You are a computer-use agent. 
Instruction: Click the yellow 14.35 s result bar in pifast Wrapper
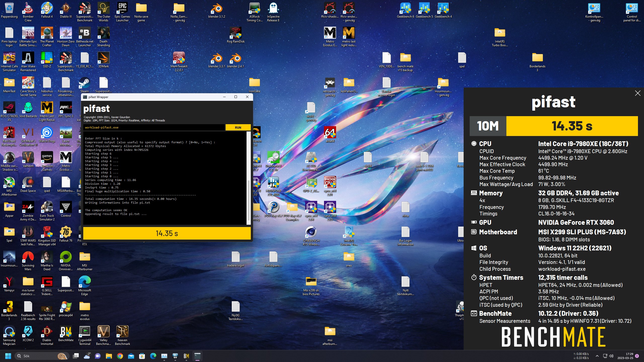pyautogui.click(x=167, y=233)
